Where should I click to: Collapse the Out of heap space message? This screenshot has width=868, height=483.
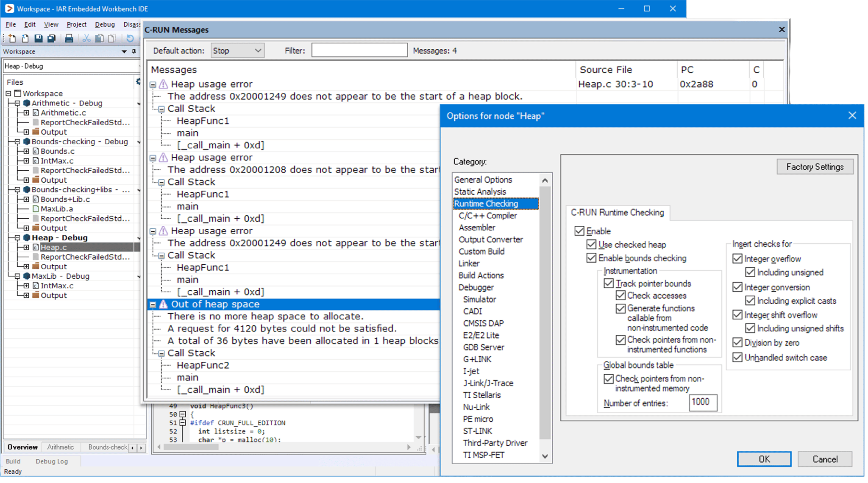[x=153, y=304]
